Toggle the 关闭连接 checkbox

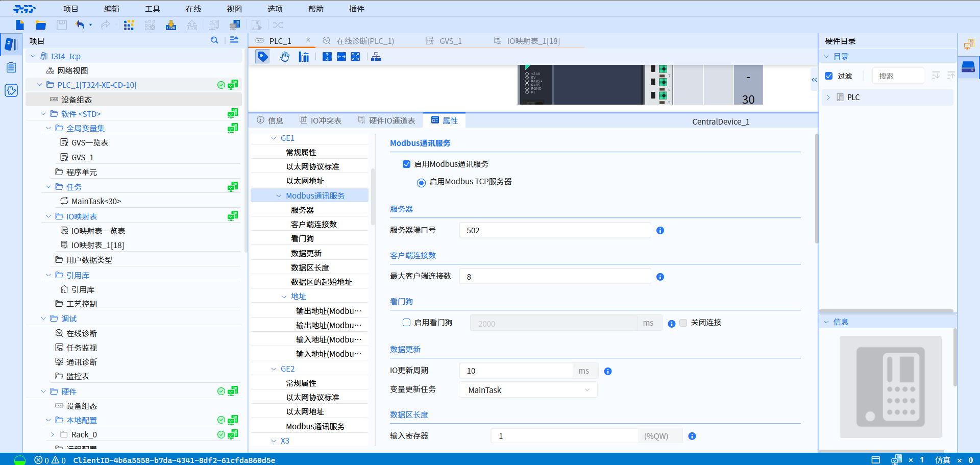pyautogui.click(x=683, y=323)
